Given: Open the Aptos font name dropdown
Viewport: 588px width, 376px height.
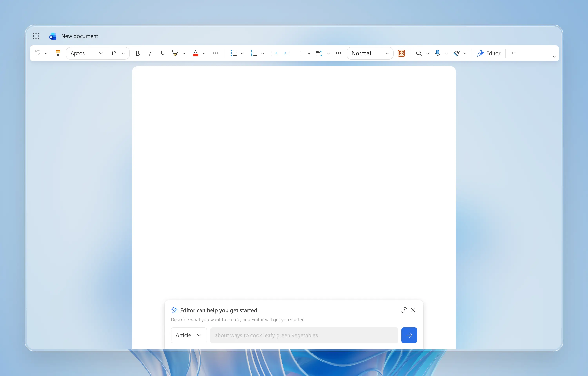Looking at the screenshot, I should click(x=86, y=53).
